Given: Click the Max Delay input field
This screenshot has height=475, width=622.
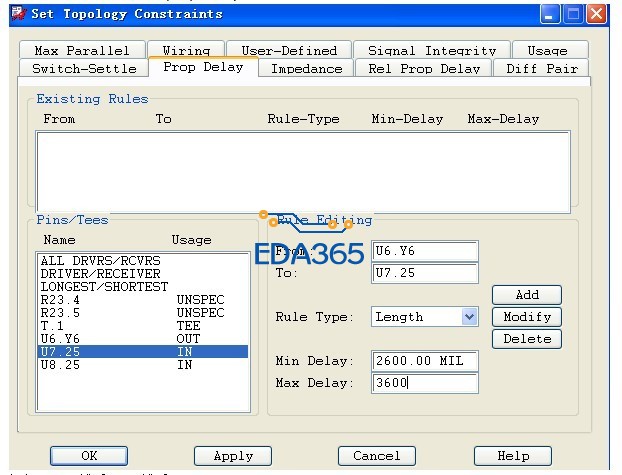Looking at the screenshot, I should [x=424, y=383].
